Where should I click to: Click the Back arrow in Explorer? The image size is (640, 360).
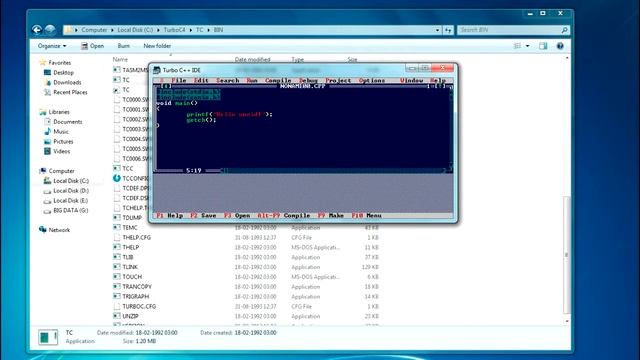tap(37, 29)
